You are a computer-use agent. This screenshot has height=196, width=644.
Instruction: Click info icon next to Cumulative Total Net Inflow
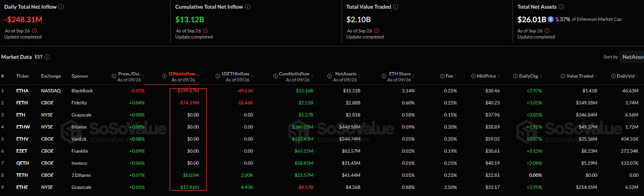[248, 7]
